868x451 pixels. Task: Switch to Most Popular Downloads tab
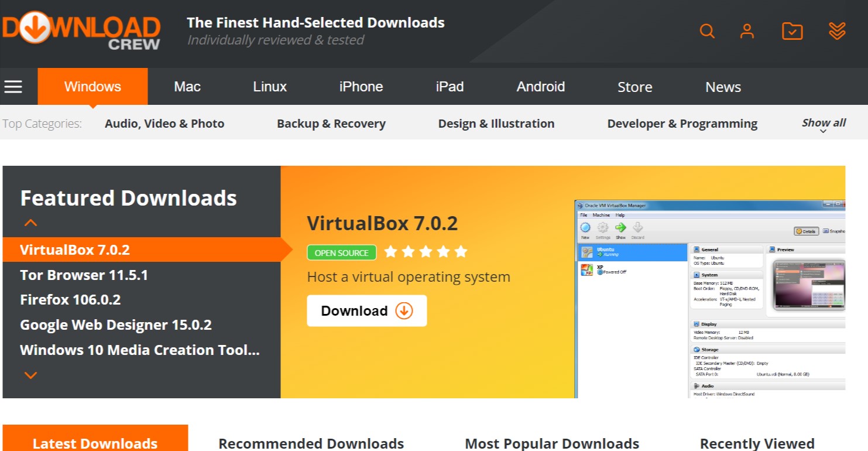(552, 443)
